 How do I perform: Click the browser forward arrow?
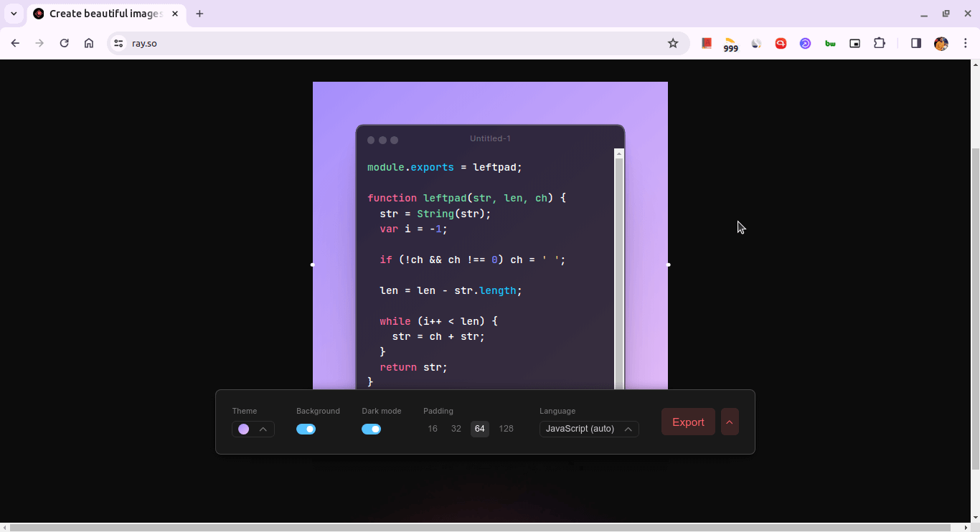39,43
